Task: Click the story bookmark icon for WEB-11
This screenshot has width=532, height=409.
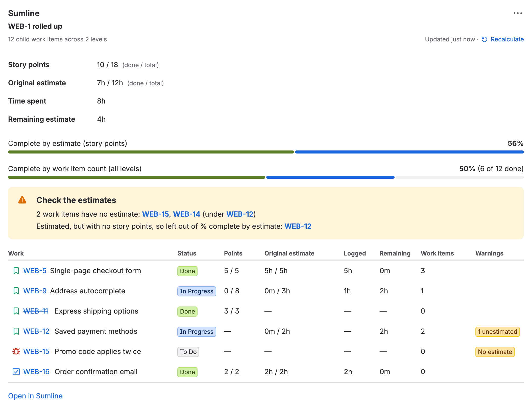Action: (16, 311)
